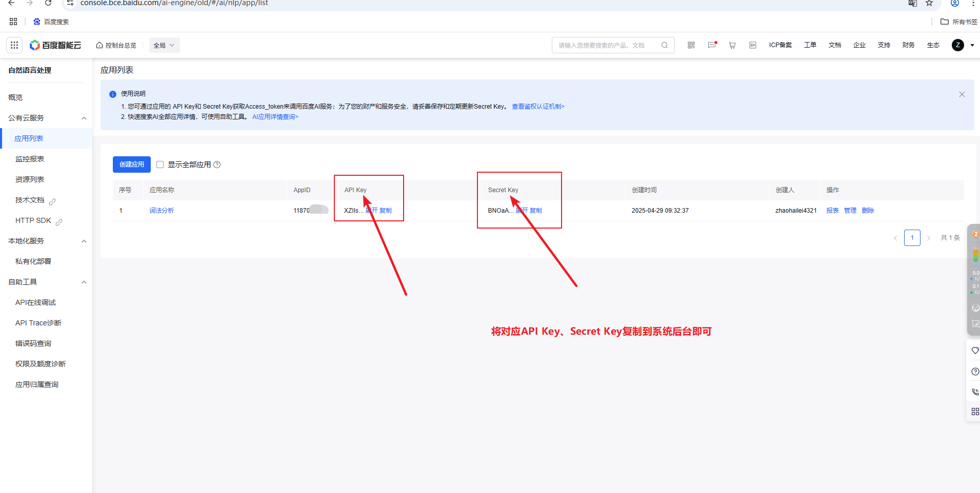Click 删除 for 词法分析 row

point(868,211)
